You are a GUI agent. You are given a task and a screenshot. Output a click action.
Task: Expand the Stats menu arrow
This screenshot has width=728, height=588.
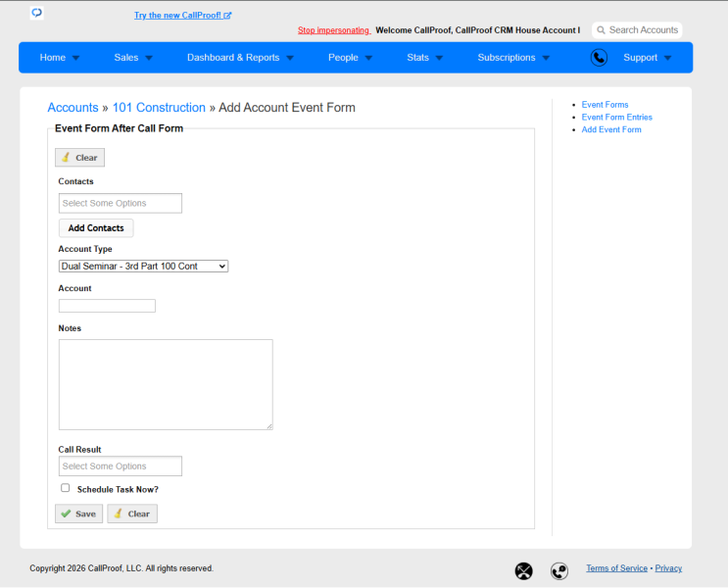[439, 58]
